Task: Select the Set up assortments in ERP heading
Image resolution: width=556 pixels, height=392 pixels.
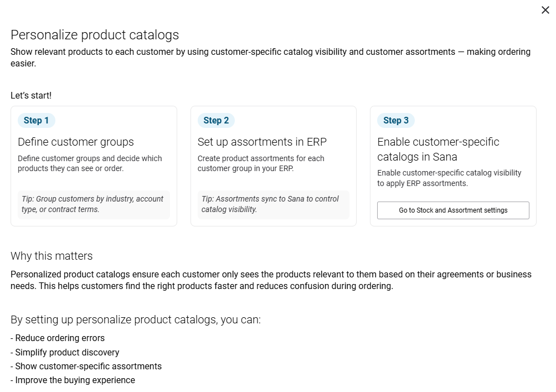Action: [x=262, y=142]
